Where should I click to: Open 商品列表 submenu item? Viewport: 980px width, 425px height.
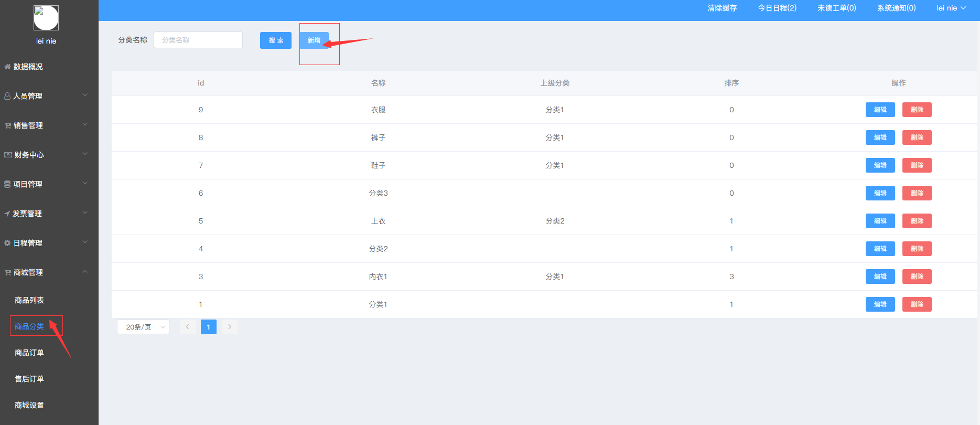(x=29, y=300)
